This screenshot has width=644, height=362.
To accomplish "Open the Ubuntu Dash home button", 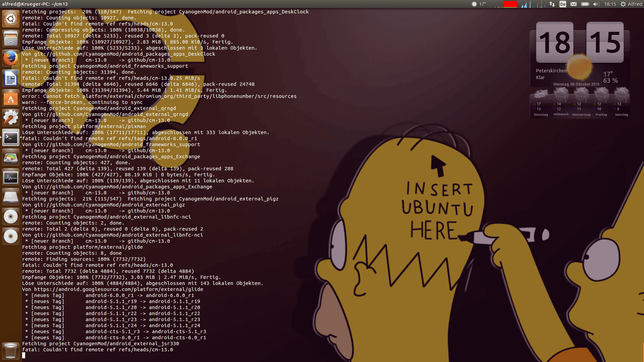I will [x=11, y=19].
